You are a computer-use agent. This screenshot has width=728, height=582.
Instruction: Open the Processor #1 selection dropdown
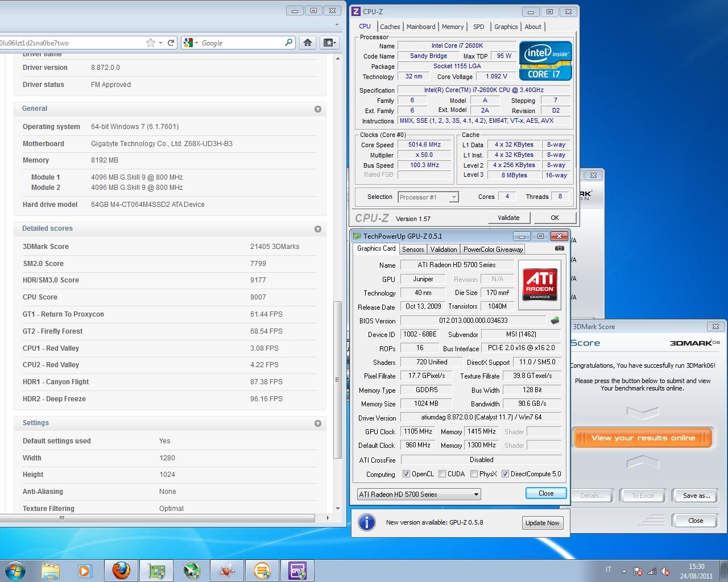coord(428,197)
